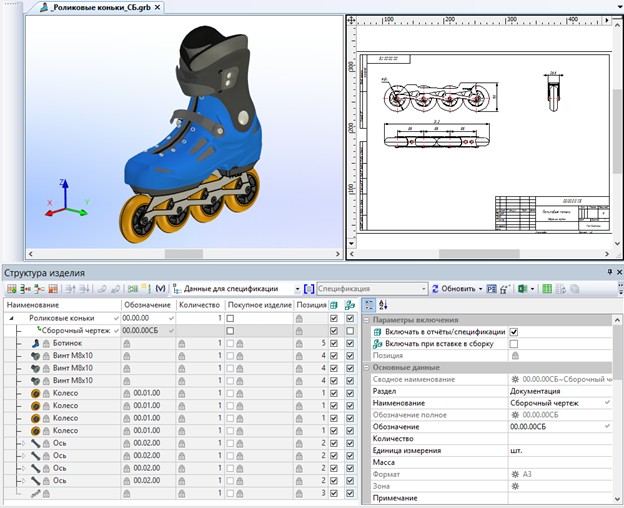This screenshot has width=624, height=508.
Task: Click the wheel icon of first Колесо row
Action: point(37,393)
